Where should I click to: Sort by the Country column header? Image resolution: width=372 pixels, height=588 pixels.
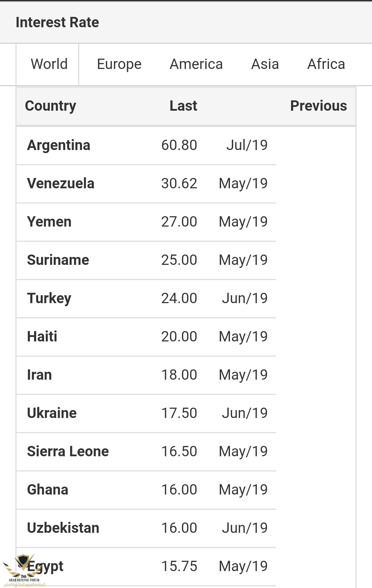tap(51, 106)
